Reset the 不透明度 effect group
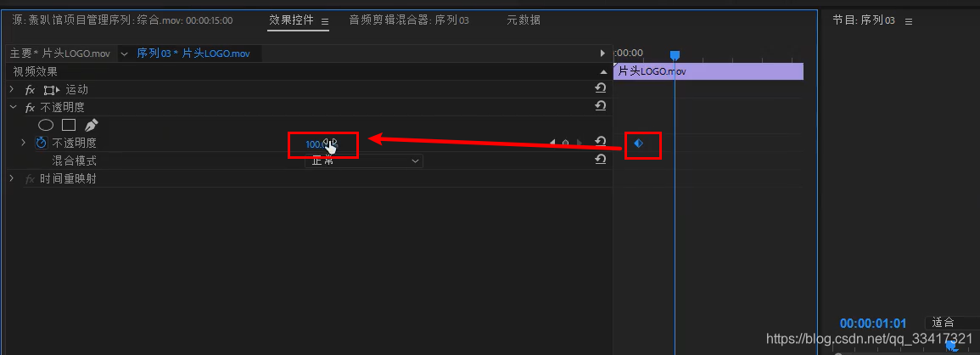The image size is (980, 355). (x=600, y=106)
